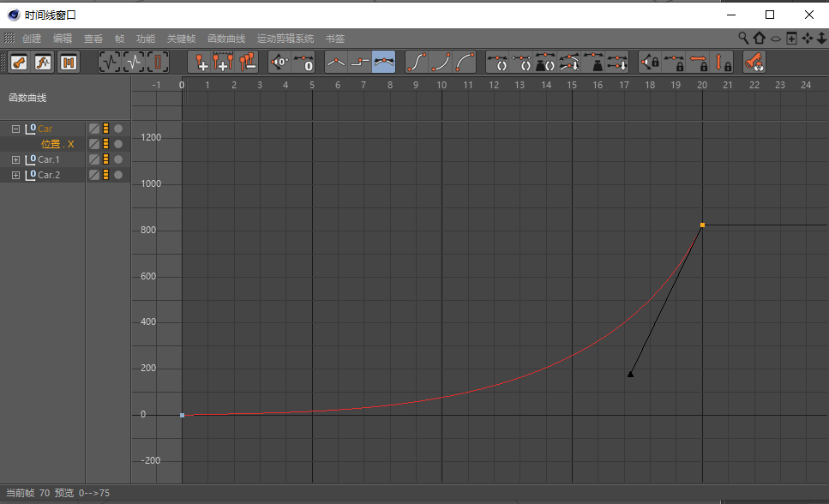Click add multiple markers plus icon
The image size is (829, 504).
(223, 63)
